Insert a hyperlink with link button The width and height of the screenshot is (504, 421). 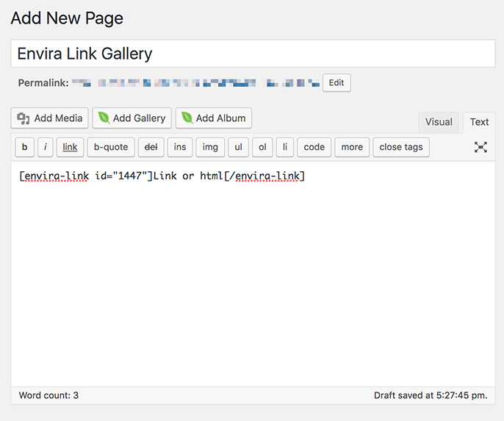tap(70, 147)
